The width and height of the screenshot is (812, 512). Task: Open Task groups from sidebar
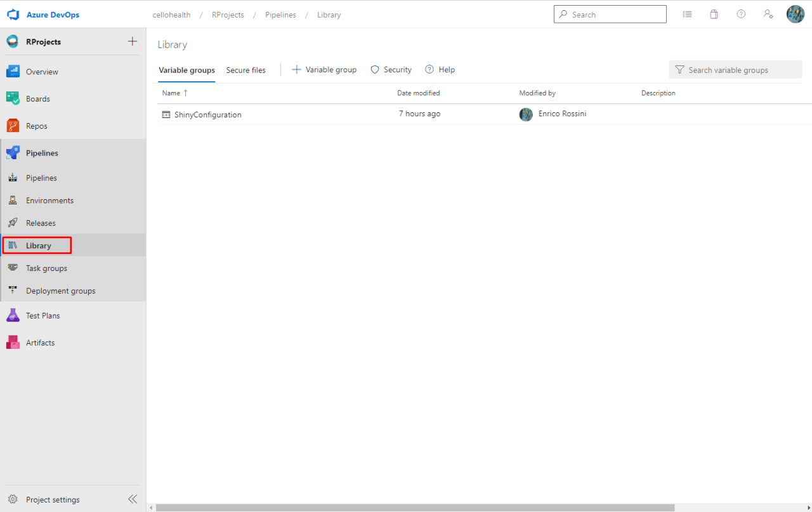tap(47, 268)
